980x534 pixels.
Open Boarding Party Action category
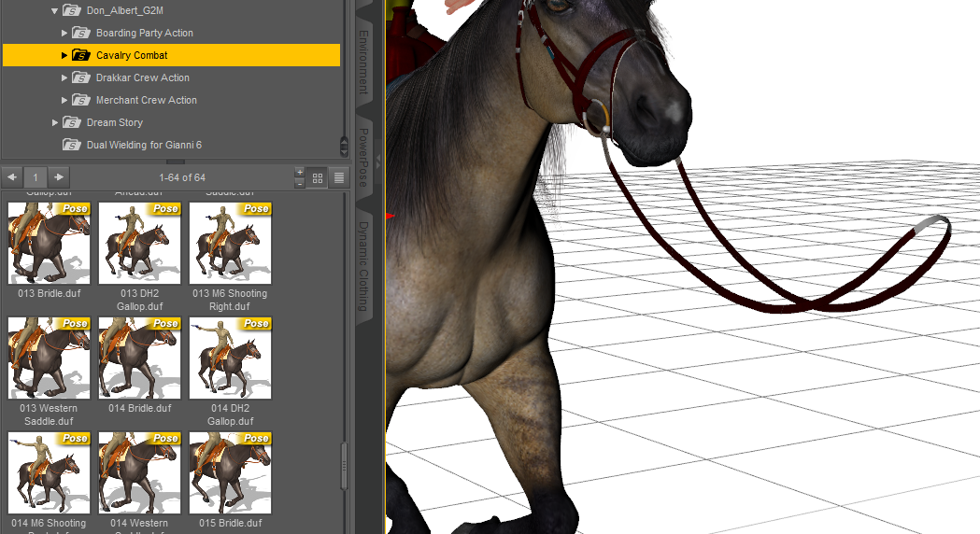145,33
